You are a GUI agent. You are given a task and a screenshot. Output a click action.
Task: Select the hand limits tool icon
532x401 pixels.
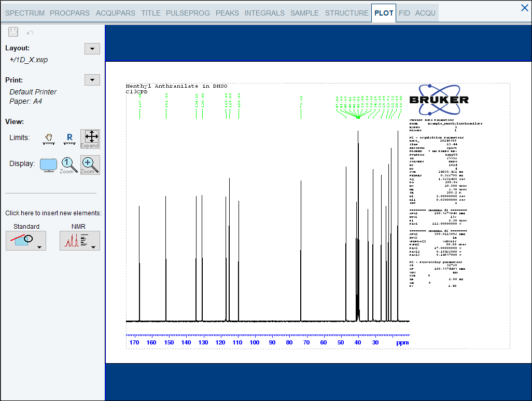click(49, 139)
